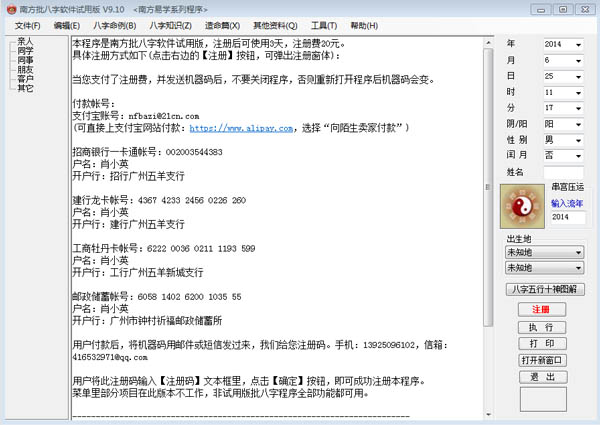Select 其它 in the category tree

coord(25,88)
